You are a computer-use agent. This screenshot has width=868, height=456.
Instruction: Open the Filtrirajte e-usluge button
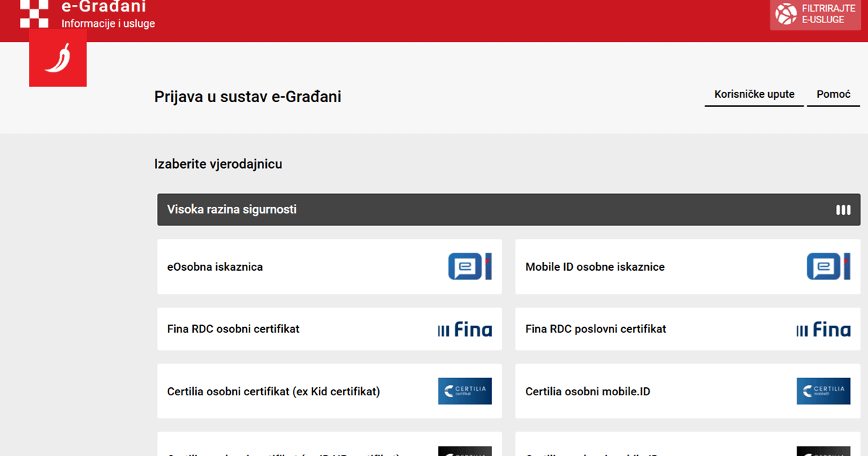click(x=815, y=14)
